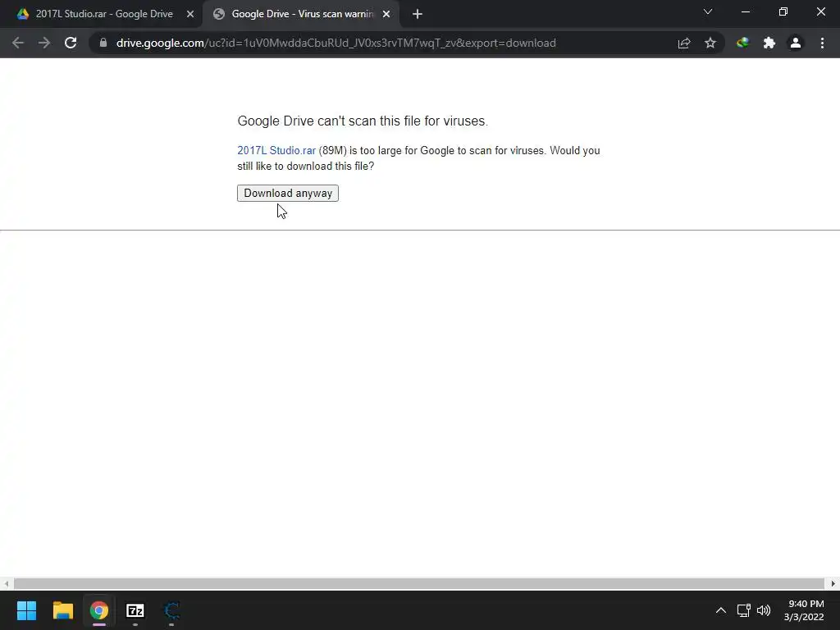
Task: Open 7-Zip from the taskbar
Action: 135,610
